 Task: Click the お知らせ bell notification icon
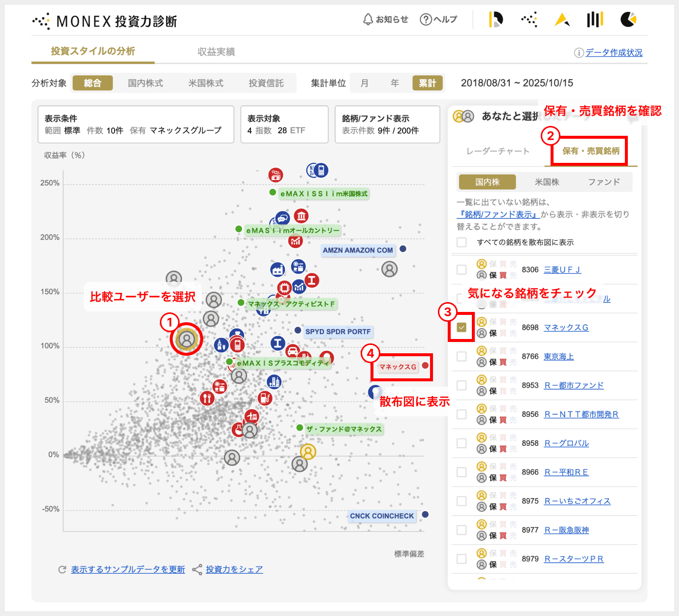[368, 19]
